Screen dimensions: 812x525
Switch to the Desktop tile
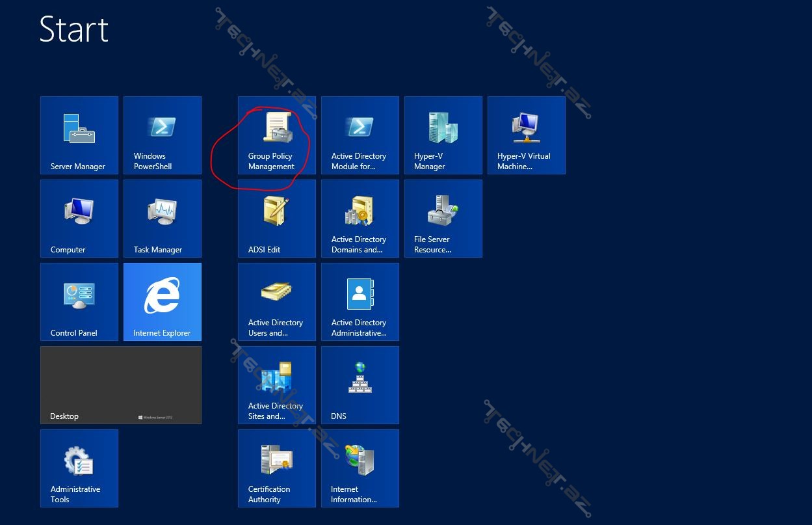click(x=121, y=385)
